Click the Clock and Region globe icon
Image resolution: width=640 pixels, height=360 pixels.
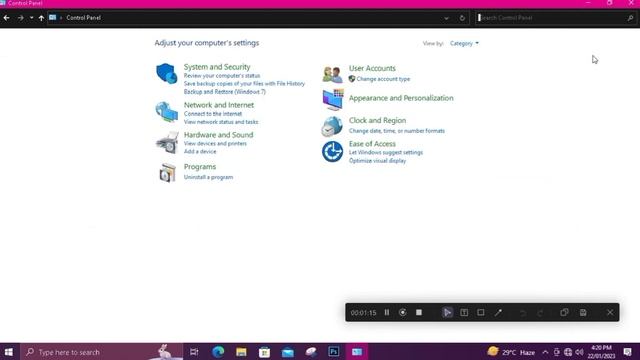(x=332, y=126)
